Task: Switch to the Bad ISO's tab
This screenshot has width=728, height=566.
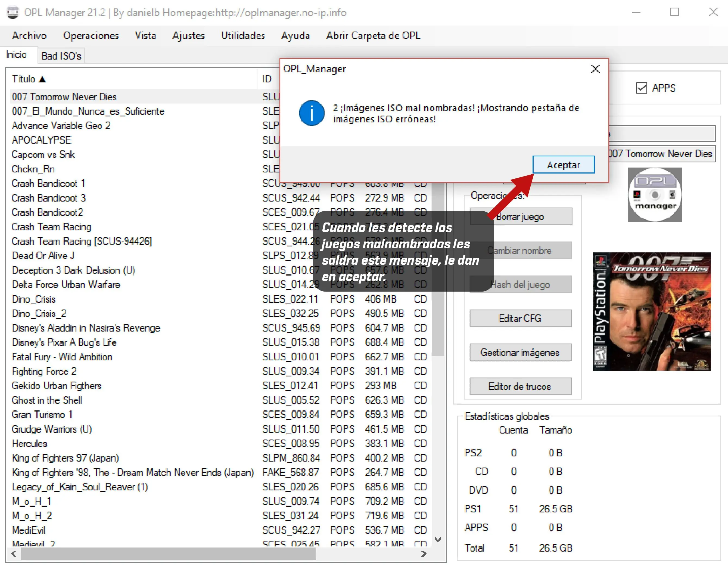Action: (61, 56)
